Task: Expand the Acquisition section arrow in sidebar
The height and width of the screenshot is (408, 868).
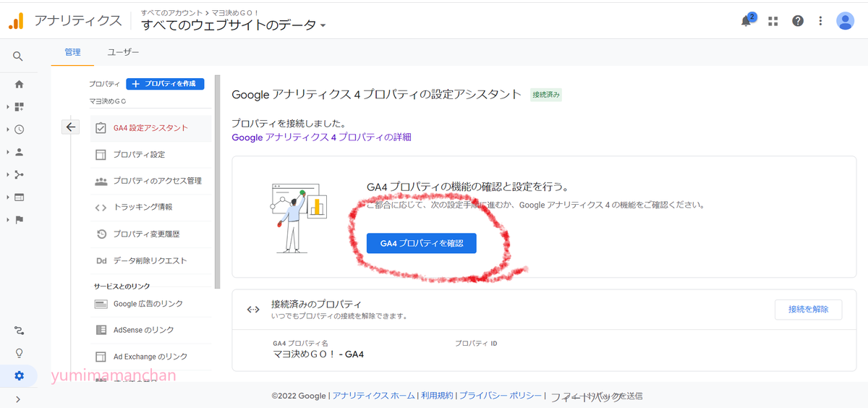Action: 7,174
